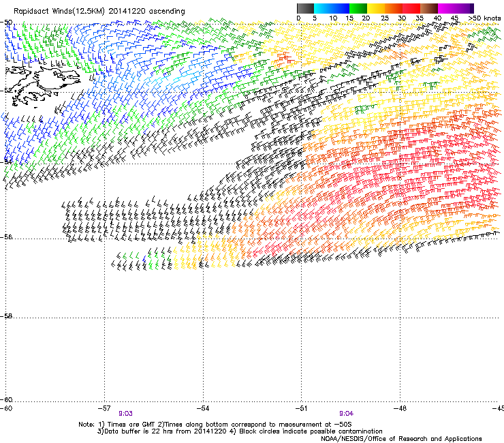Click the '25' legend scale label
This screenshot has height=443, width=504.
point(384,18)
